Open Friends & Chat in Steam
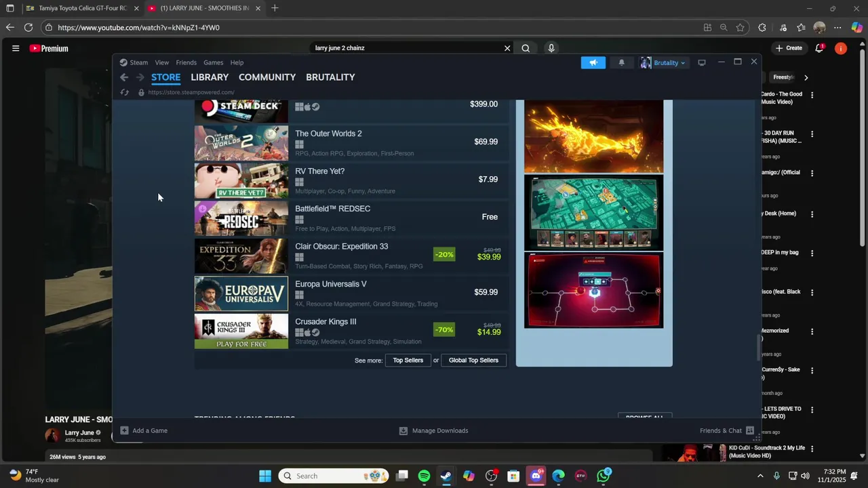This screenshot has width=868, height=488. click(x=727, y=430)
